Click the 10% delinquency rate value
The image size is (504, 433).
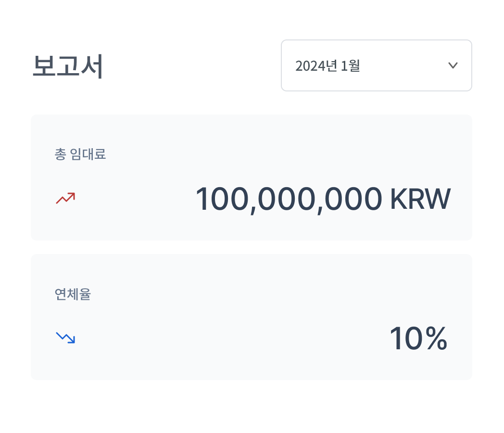point(418,339)
